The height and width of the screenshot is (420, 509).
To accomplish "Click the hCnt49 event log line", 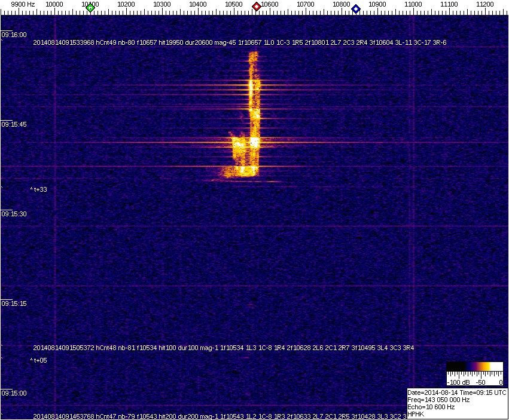I will [239, 42].
